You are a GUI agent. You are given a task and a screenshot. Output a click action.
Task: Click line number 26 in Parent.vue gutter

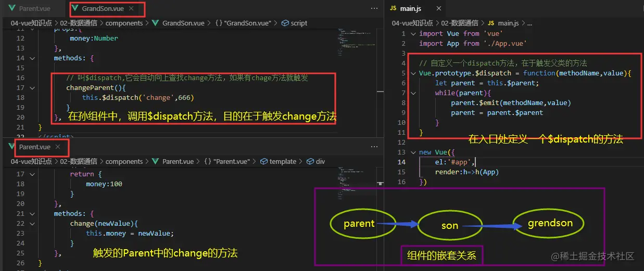click(20, 263)
